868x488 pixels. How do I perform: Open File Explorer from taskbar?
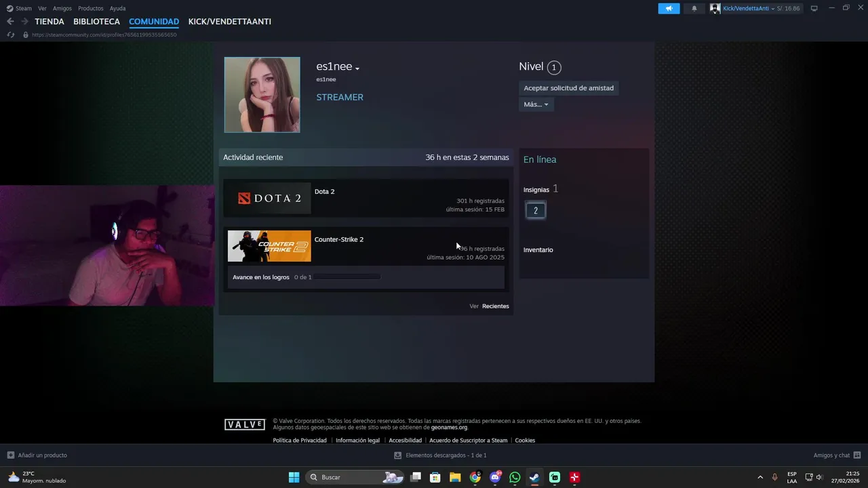455,477
